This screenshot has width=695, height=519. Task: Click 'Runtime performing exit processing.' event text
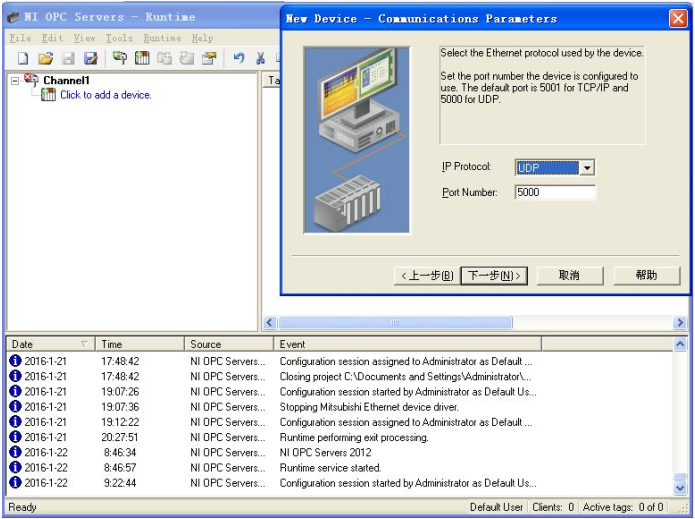[x=354, y=437]
